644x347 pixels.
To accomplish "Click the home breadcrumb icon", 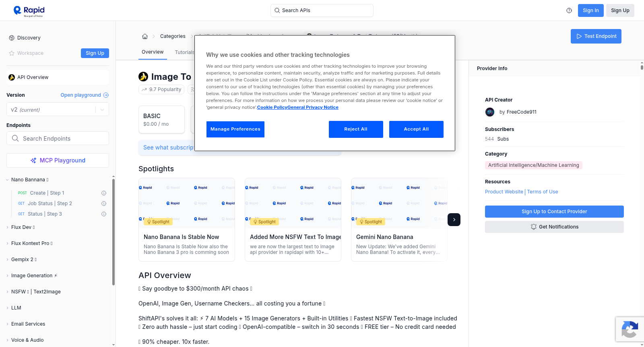I will [x=145, y=36].
